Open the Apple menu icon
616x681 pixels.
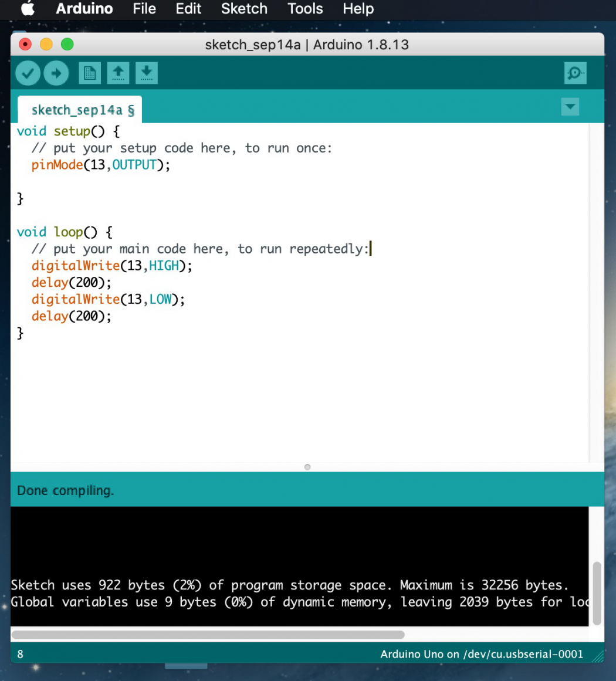click(28, 9)
